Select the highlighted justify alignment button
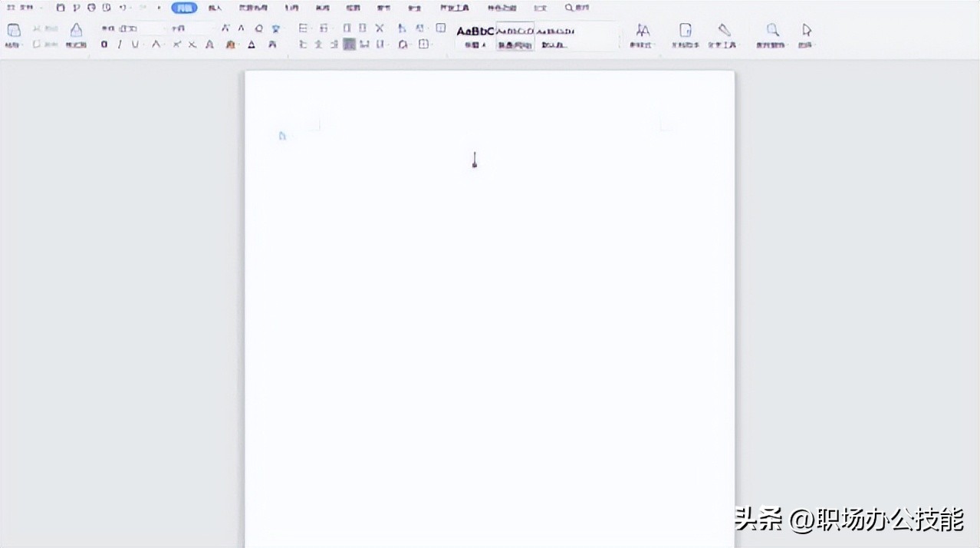 [349, 45]
